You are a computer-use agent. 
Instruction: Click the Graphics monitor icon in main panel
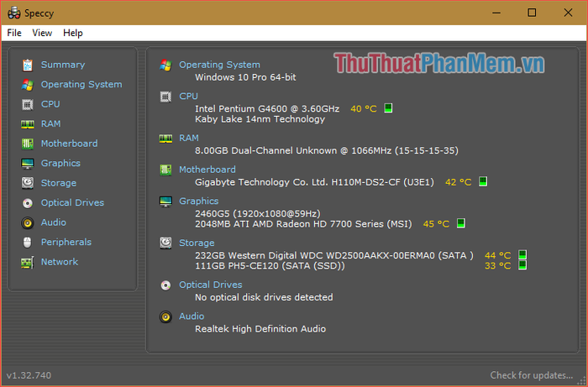(165, 201)
